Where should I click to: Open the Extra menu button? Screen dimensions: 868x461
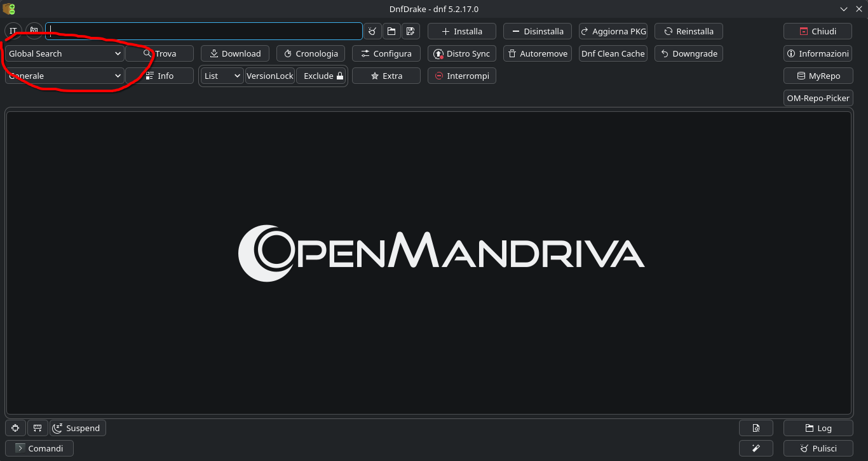click(x=386, y=76)
